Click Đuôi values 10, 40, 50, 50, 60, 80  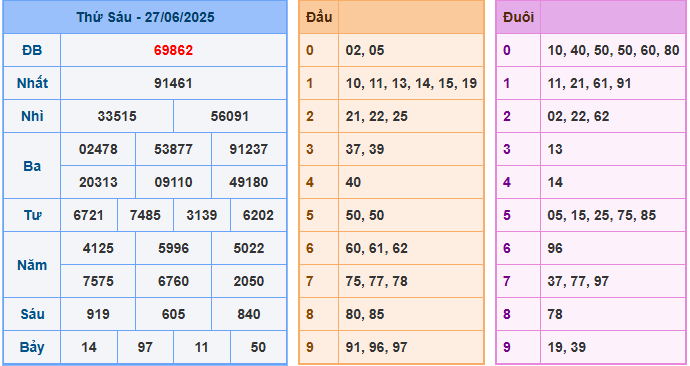tap(613, 50)
